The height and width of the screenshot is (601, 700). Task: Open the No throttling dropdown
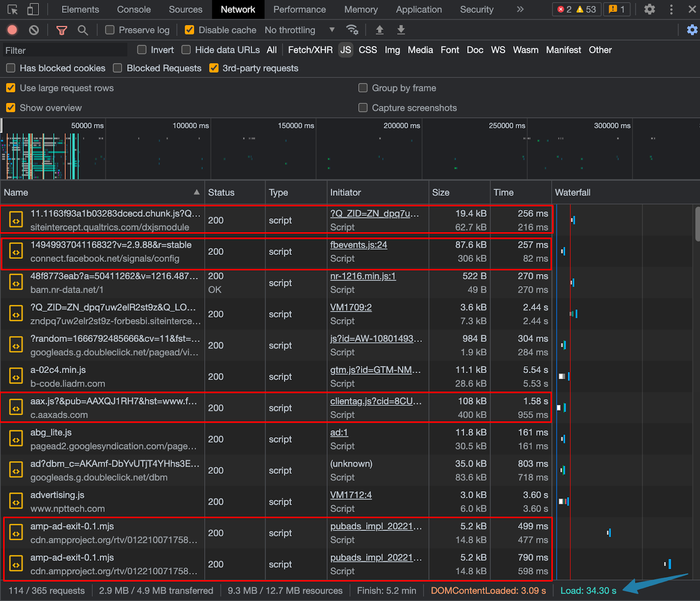point(300,30)
